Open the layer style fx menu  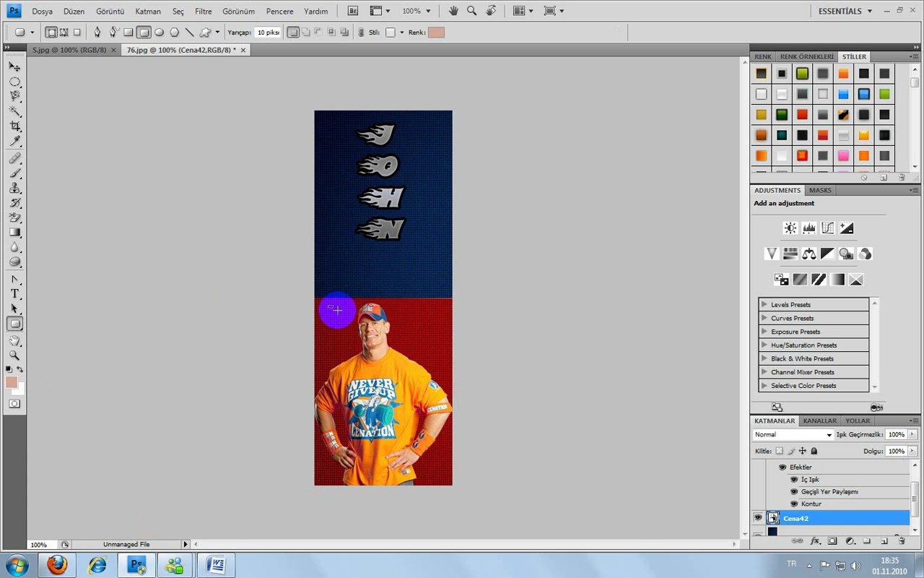[x=816, y=540]
